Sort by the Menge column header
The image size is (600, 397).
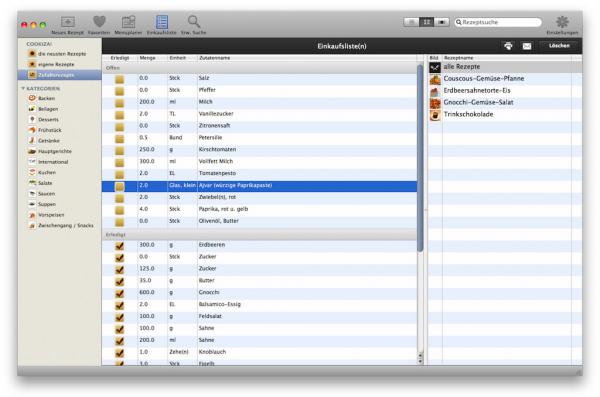(152, 58)
